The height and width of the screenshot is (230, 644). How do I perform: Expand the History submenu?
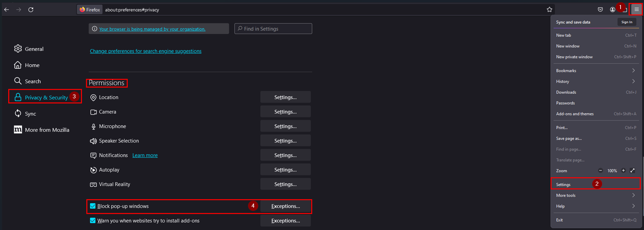[x=596, y=81]
